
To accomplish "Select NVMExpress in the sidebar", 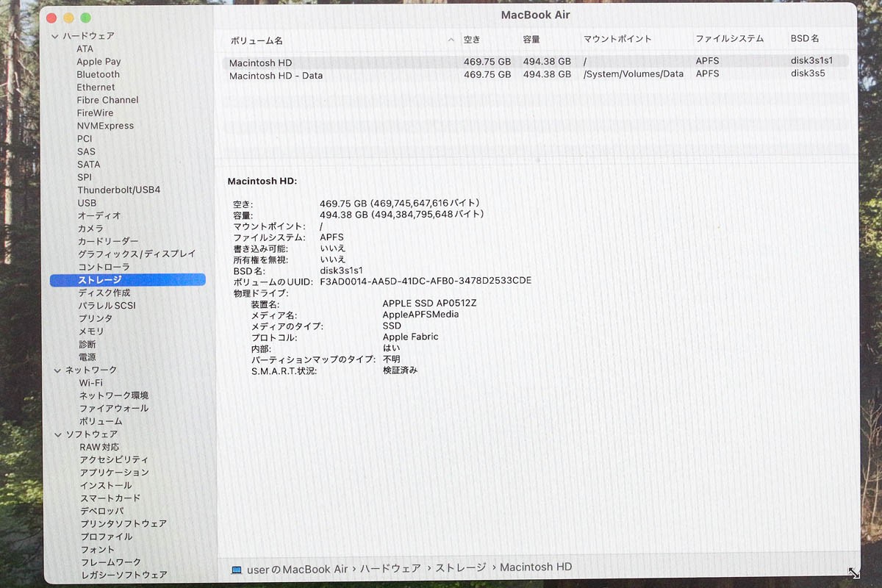I will point(105,126).
